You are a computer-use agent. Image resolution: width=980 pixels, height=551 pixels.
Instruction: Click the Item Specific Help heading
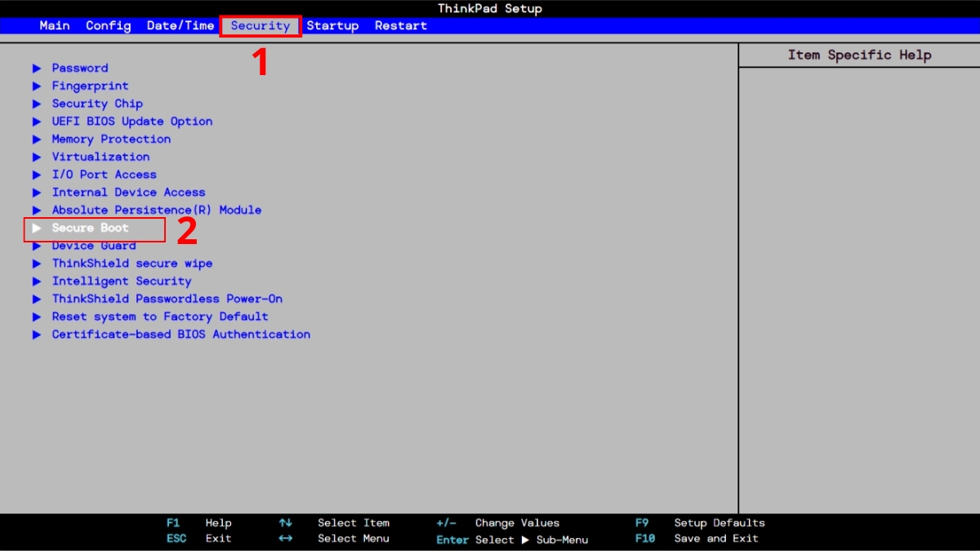click(x=859, y=55)
